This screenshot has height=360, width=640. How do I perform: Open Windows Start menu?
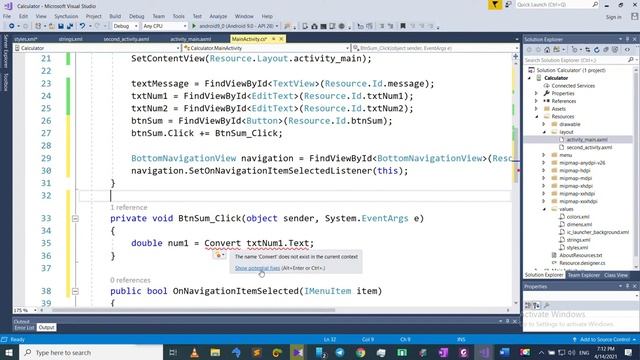[9, 352]
